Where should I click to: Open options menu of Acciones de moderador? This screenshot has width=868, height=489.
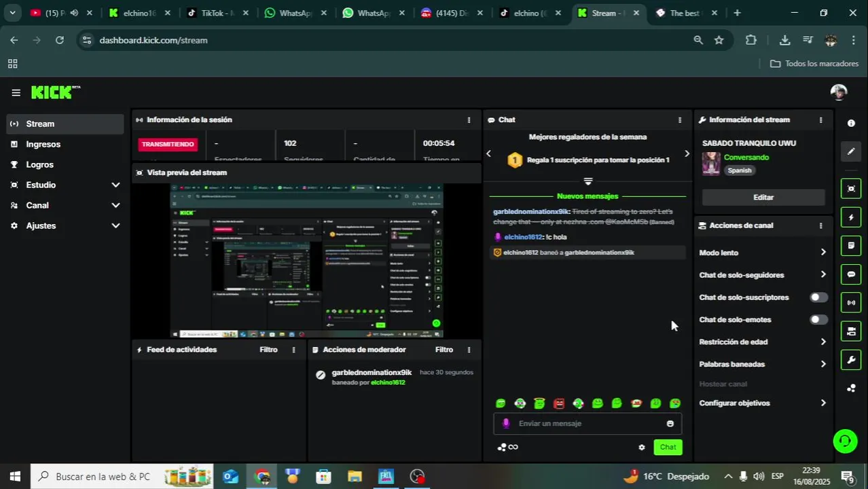469,350
